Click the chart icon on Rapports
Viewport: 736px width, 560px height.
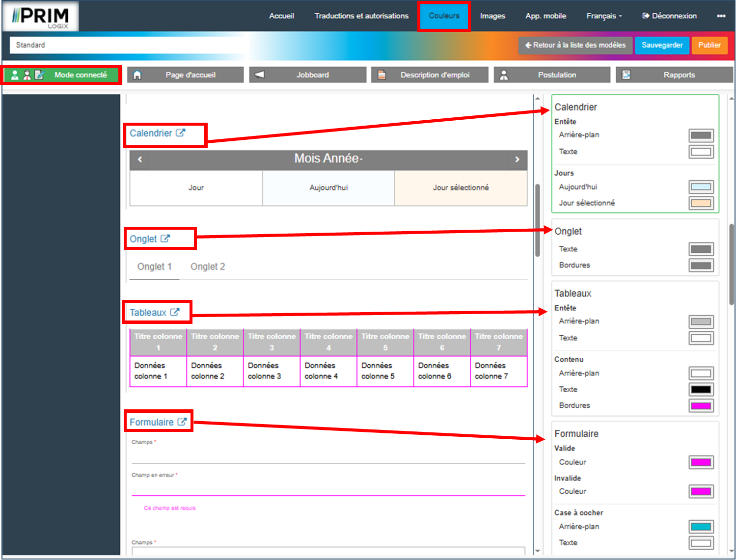click(626, 75)
